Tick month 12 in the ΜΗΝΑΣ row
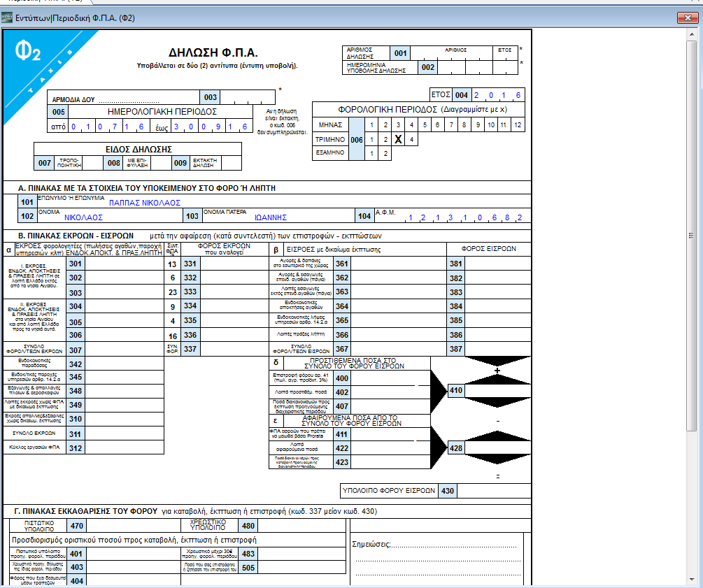This screenshot has width=703, height=588. coord(518,125)
